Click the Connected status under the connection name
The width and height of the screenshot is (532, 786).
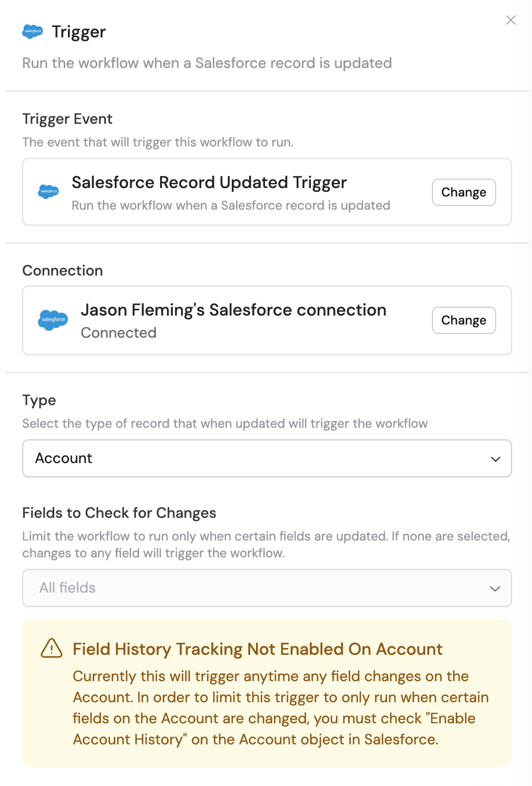(119, 332)
